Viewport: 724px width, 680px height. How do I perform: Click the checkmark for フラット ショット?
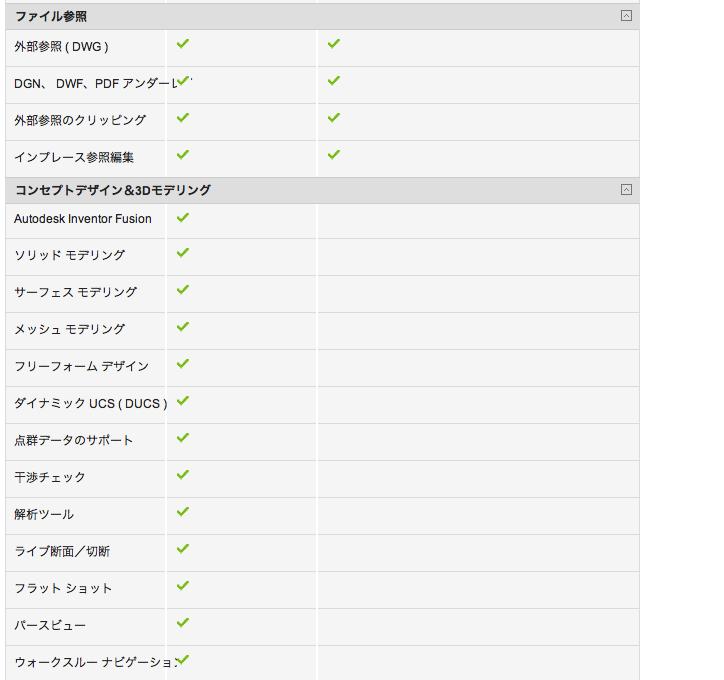pyautogui.click(x=183, y=586)
